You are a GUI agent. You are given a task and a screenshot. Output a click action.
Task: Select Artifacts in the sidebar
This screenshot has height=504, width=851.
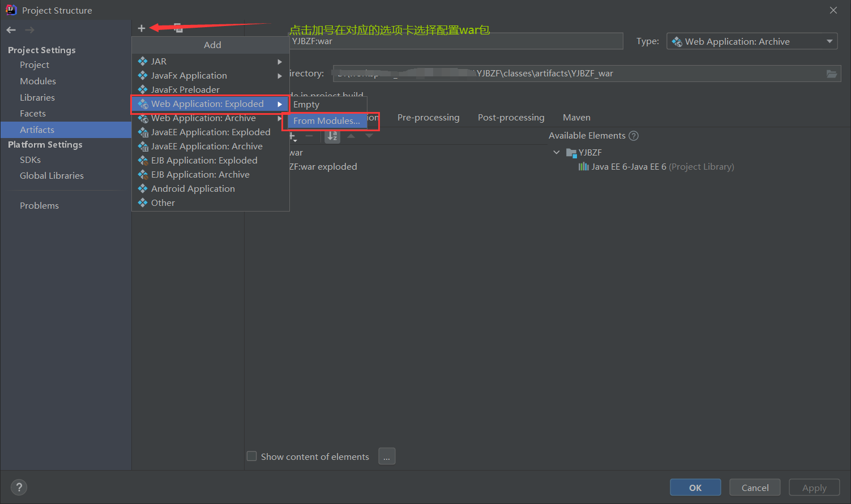66,130
